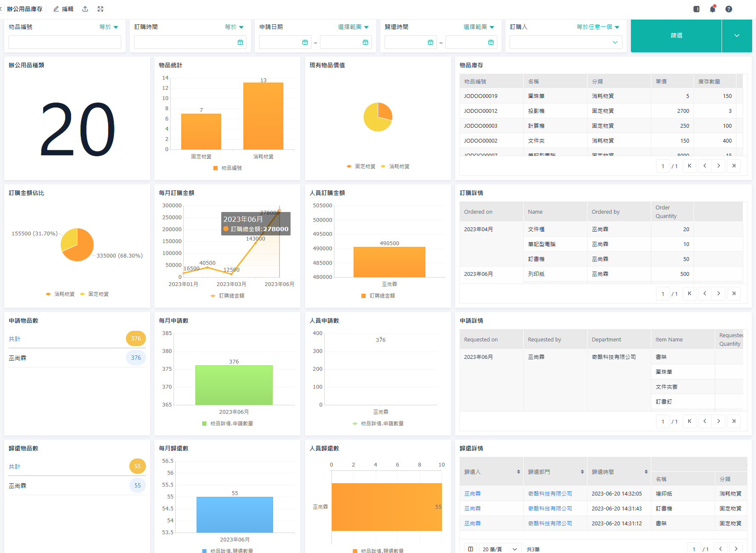Open the help question mark icon
This screenshot has height=553, width=756.
coord(729,9)
